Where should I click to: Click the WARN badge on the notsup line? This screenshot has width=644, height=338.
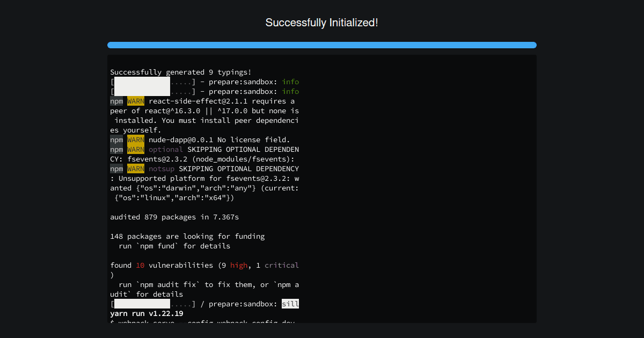tap(135, 168)
